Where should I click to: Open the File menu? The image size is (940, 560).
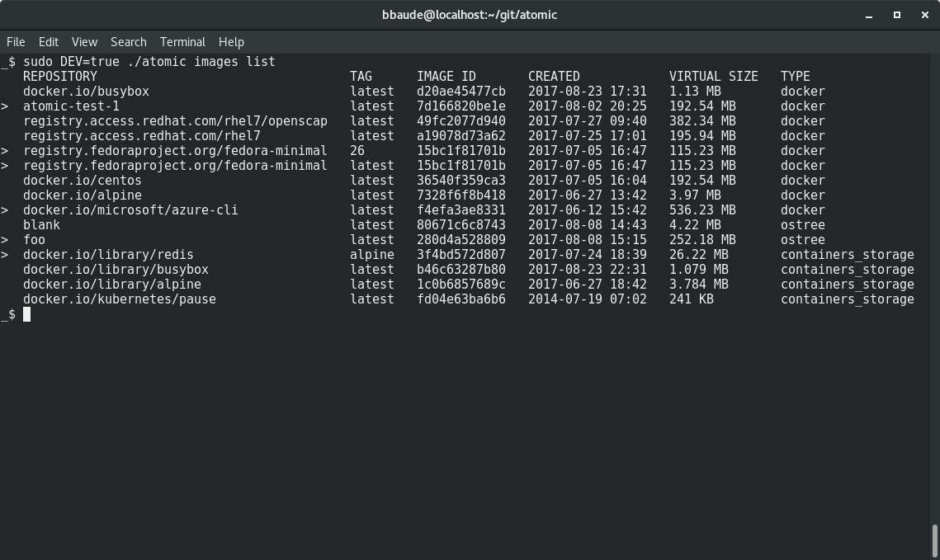click(15, 42)
